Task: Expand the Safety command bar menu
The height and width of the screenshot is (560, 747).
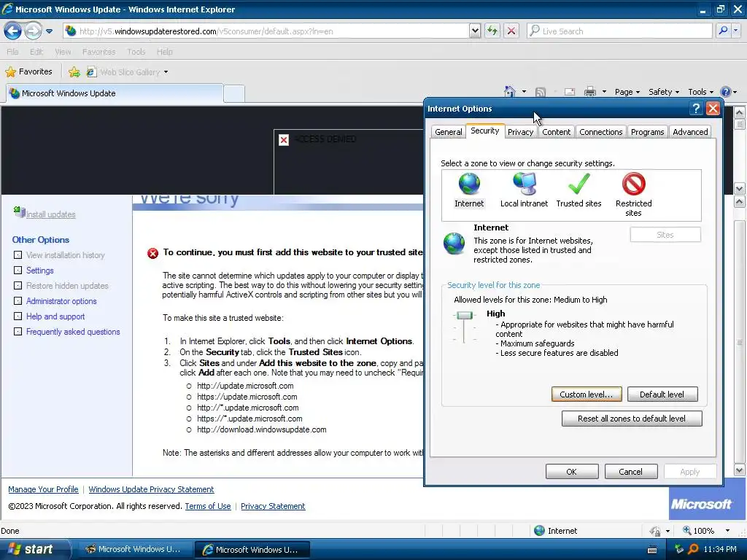Action: click(x=664, y=92)
